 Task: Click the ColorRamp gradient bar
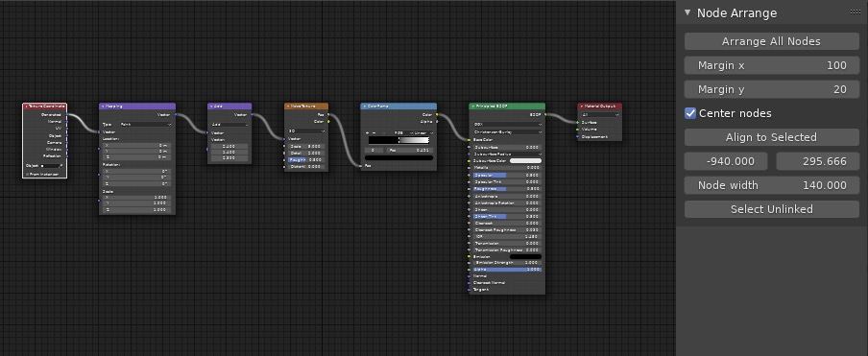point(398,140)
